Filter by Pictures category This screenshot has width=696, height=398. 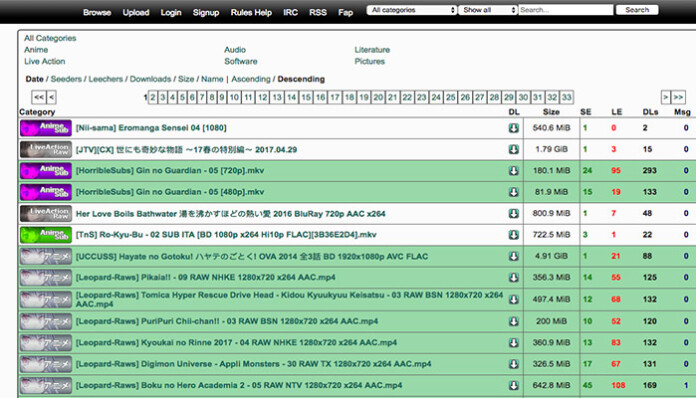click(x=369, y=61)
